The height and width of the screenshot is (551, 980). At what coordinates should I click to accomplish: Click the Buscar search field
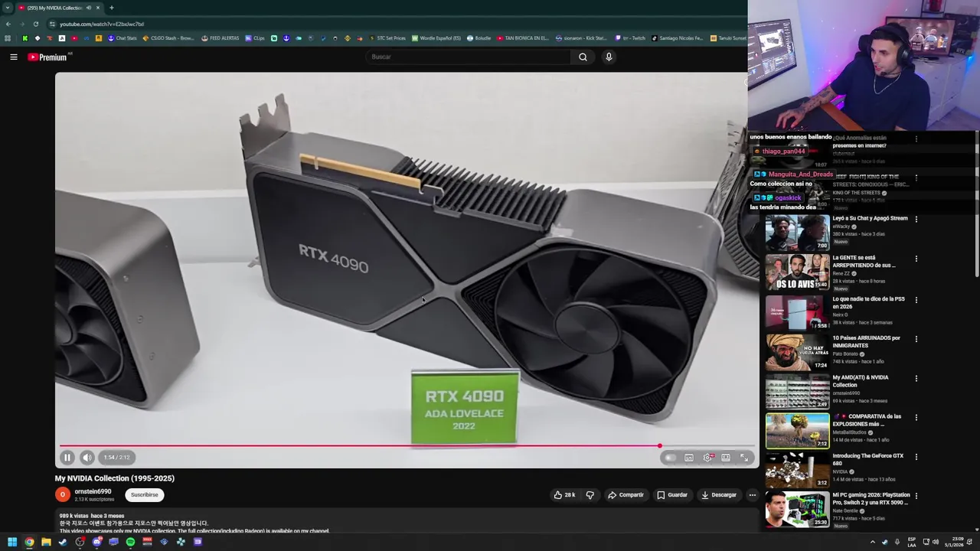(469, 57)
